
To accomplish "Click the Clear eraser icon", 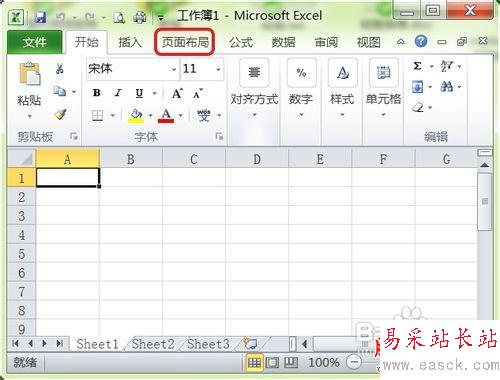I will click(418, 107).
